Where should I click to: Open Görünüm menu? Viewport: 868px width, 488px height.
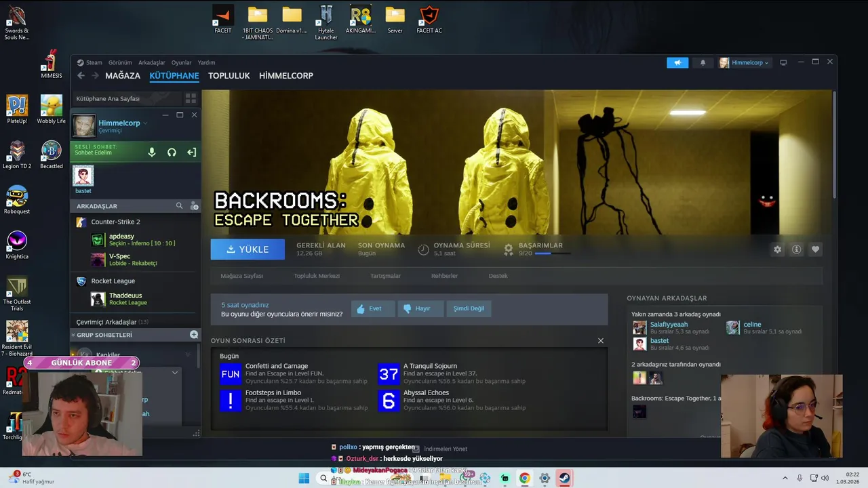coord(120,62)
